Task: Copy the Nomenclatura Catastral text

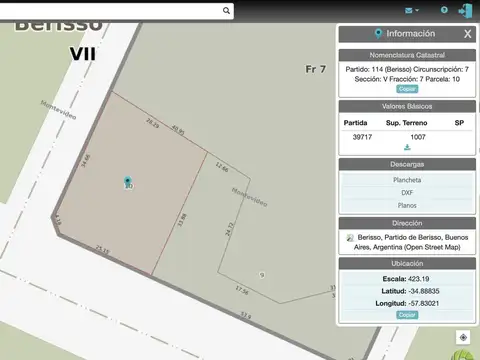Action: (407, 89)
